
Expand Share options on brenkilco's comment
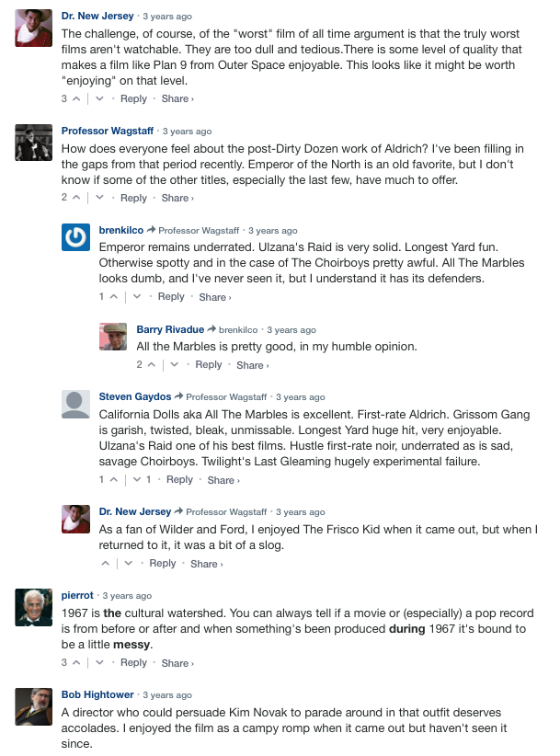pyautogui.click(x=214, y=297)
